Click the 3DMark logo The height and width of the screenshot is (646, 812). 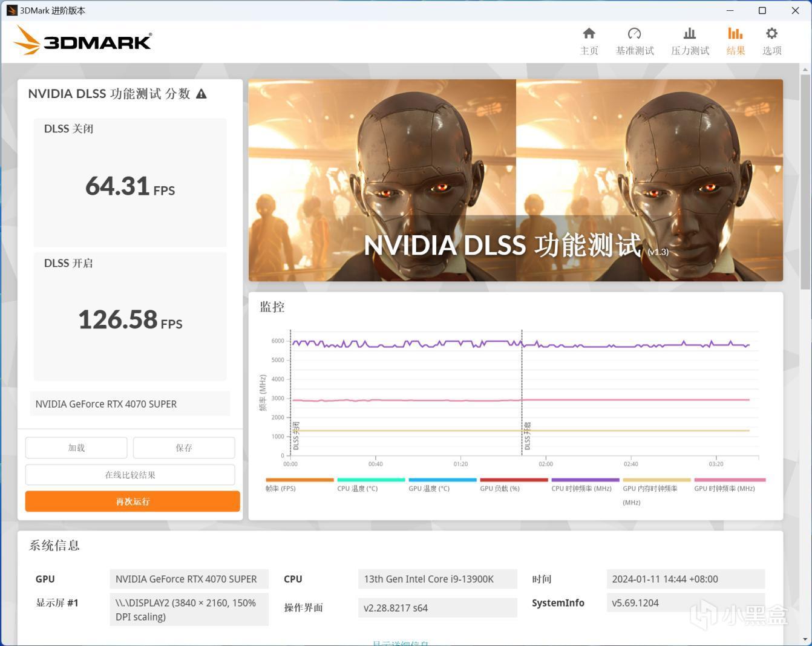coord(83,41)
